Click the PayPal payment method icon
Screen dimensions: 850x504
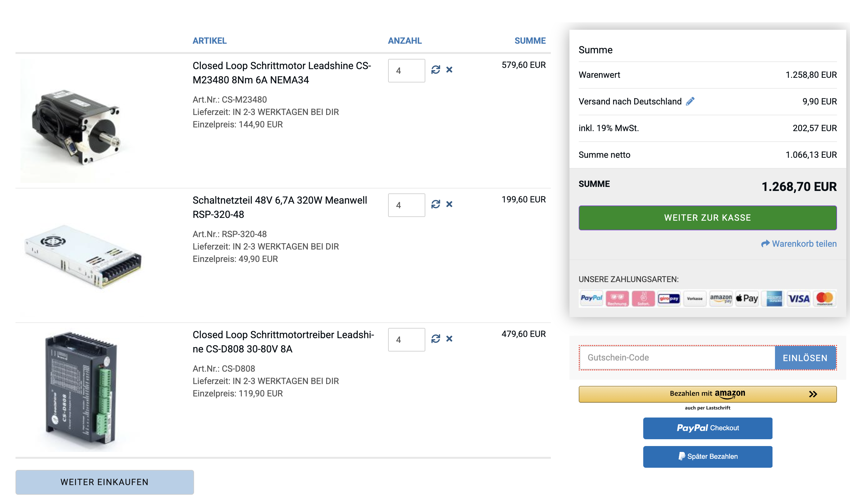[591, 298]
